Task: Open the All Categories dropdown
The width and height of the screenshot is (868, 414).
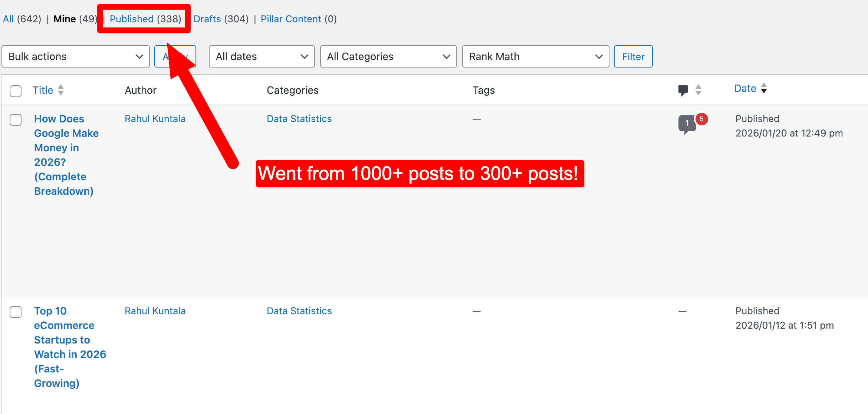Action: [388, 56]
